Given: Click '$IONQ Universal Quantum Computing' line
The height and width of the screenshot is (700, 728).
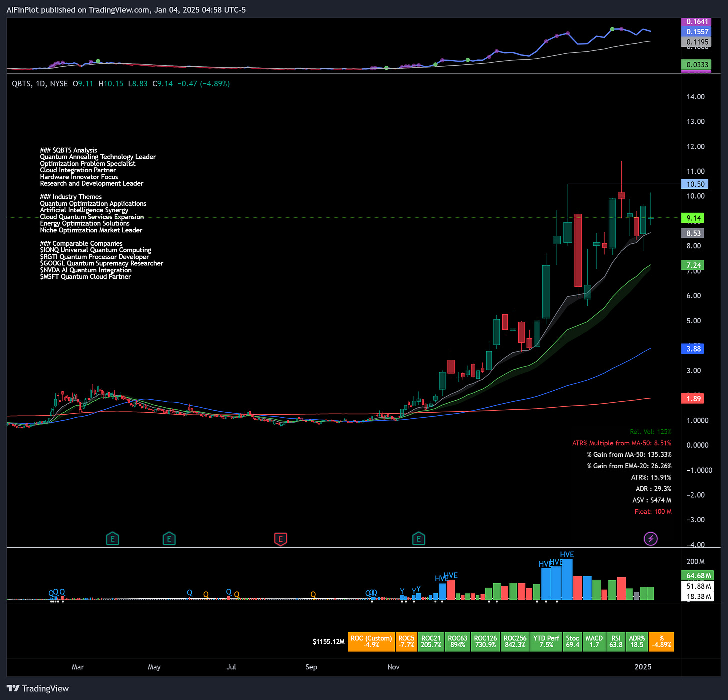Looking at the screenshot, I should (96, 250).
